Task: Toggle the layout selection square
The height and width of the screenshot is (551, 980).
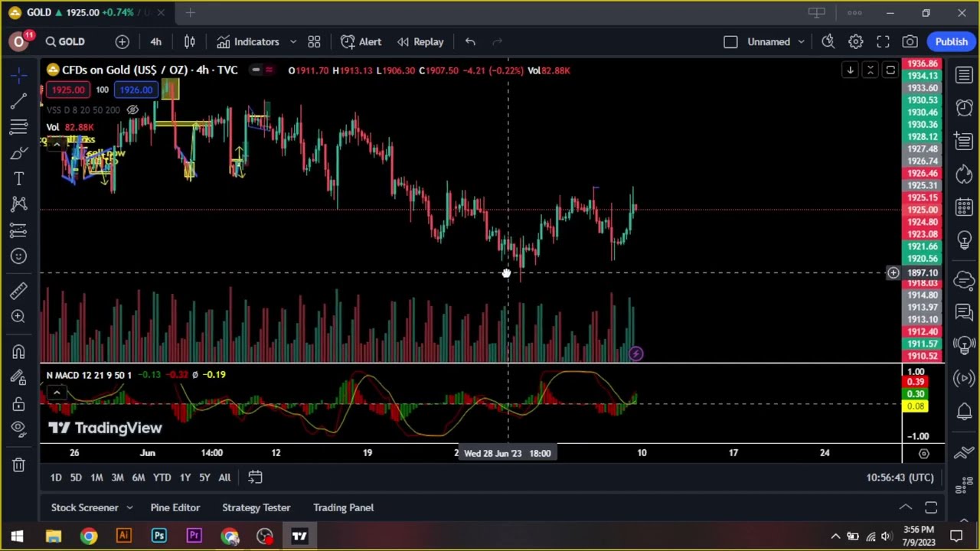Action: click(730, 42)
